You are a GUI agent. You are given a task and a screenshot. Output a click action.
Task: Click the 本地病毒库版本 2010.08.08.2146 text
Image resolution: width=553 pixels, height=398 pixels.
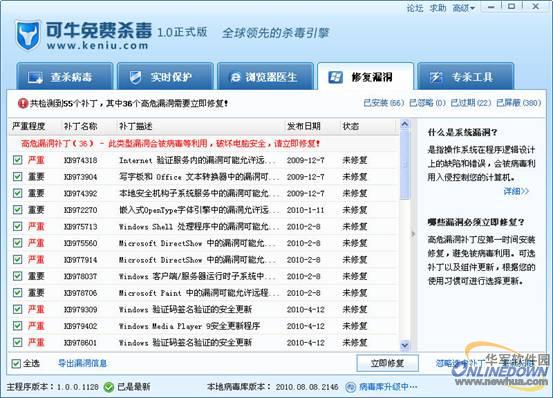(x=273, y=387)
